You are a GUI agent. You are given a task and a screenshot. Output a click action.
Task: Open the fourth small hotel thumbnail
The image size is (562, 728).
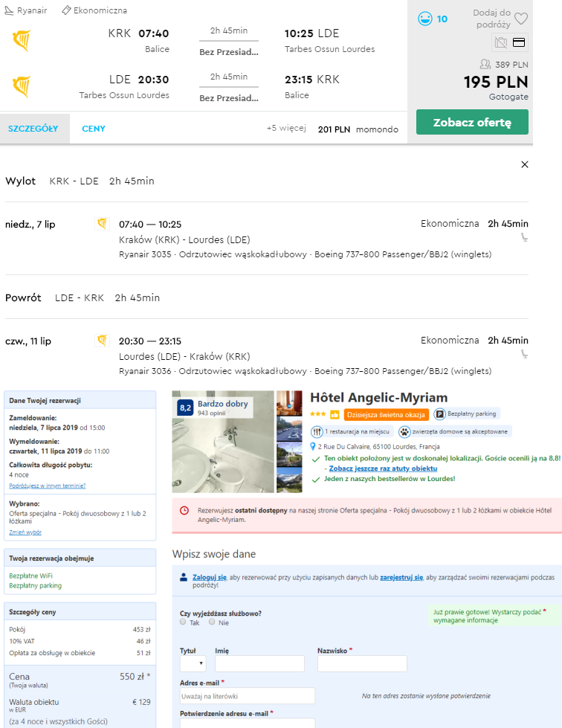point(289,480)
